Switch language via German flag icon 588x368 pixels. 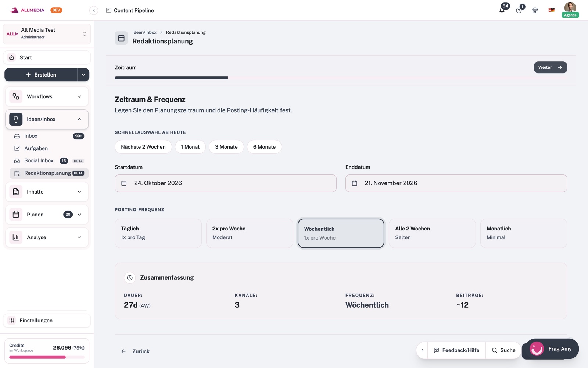click(x=552, y=10)
